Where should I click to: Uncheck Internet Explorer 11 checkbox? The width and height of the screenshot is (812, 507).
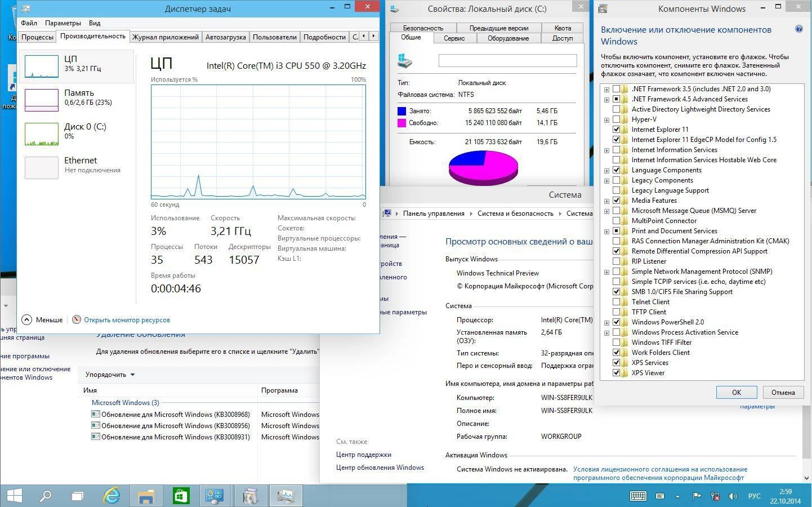(616, 130)
